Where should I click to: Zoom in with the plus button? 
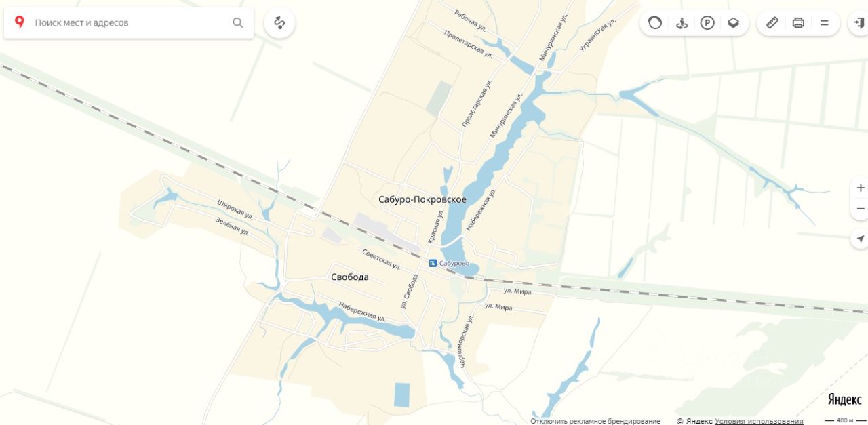[861, 188]
